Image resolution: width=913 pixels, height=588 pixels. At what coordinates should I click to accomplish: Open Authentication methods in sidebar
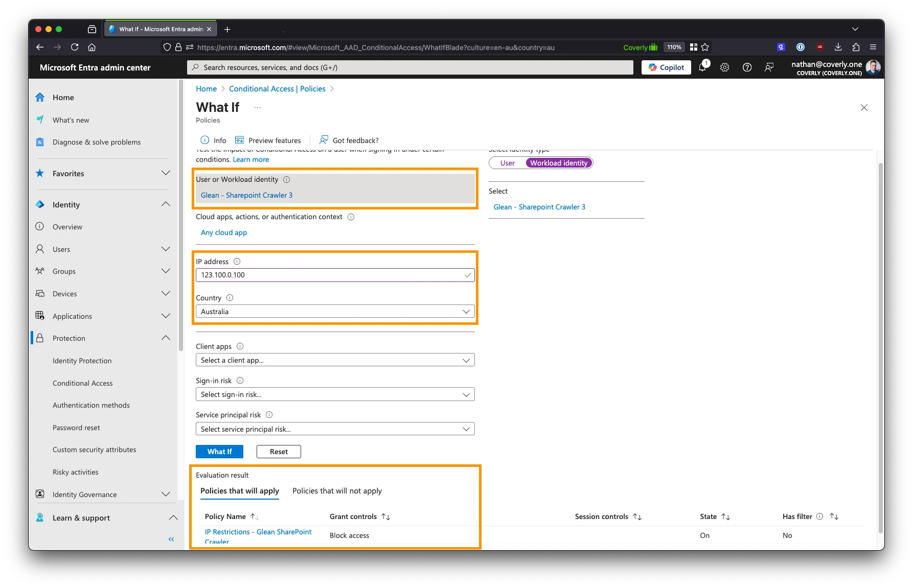(x=91, y=405)
